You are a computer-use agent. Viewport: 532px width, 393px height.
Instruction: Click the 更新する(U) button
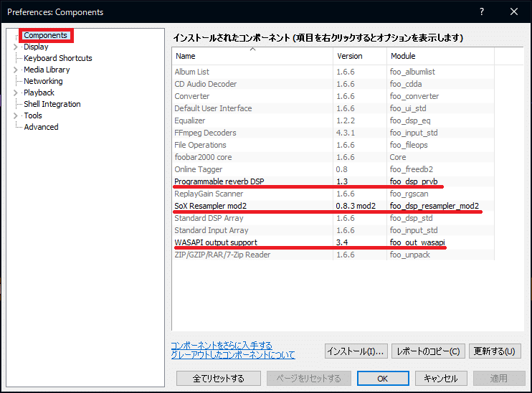tap(495, 351)
